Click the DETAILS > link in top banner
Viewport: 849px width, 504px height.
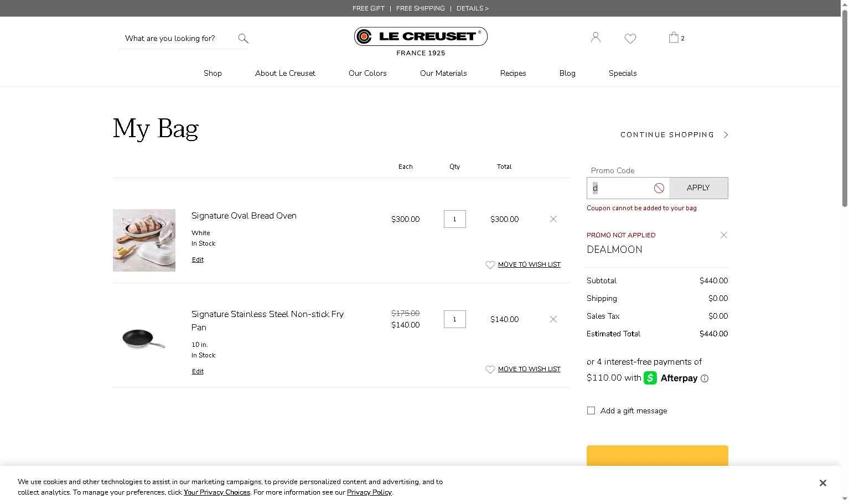473,8
